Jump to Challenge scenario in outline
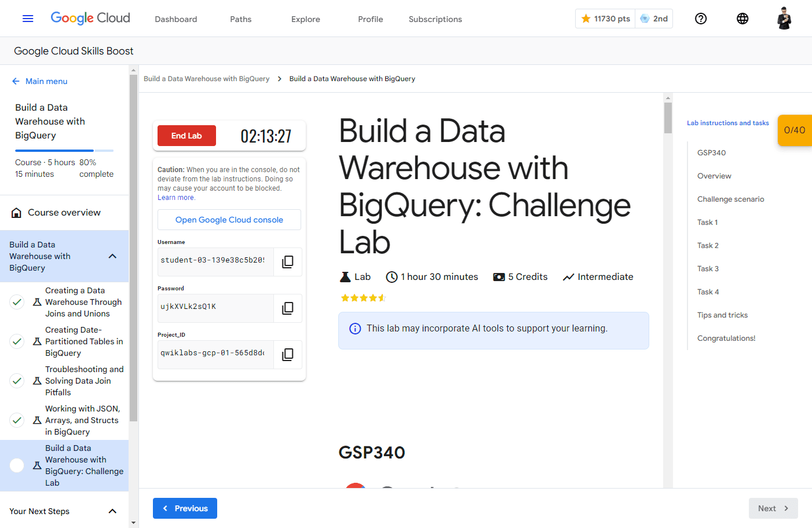The image size is (812, 528). (x=731, y=199)
